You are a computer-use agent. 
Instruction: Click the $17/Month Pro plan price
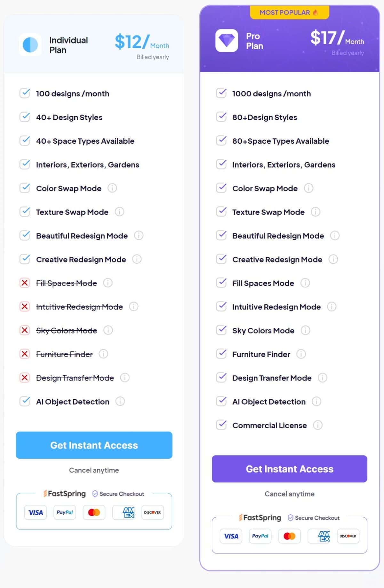coord(337,38)
